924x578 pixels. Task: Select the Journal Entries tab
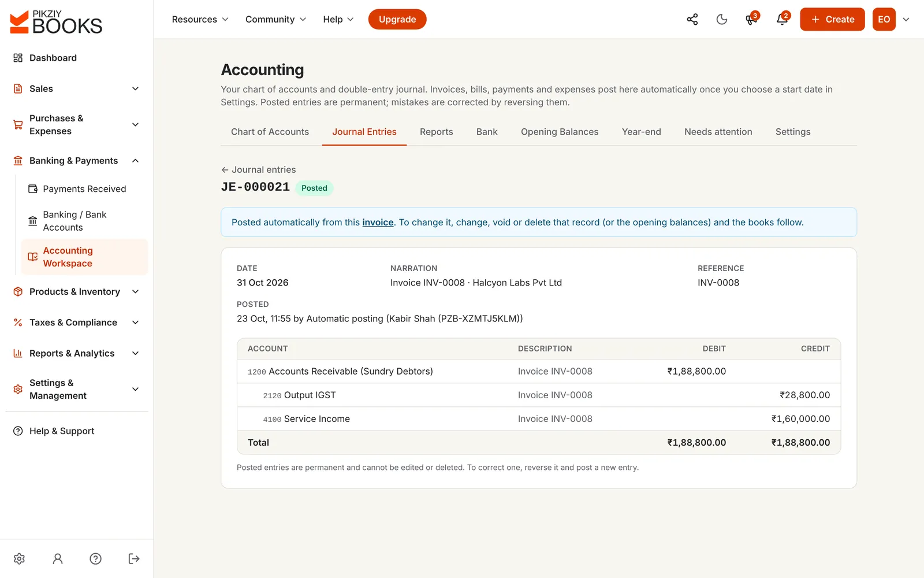click(x=364, y=132)
